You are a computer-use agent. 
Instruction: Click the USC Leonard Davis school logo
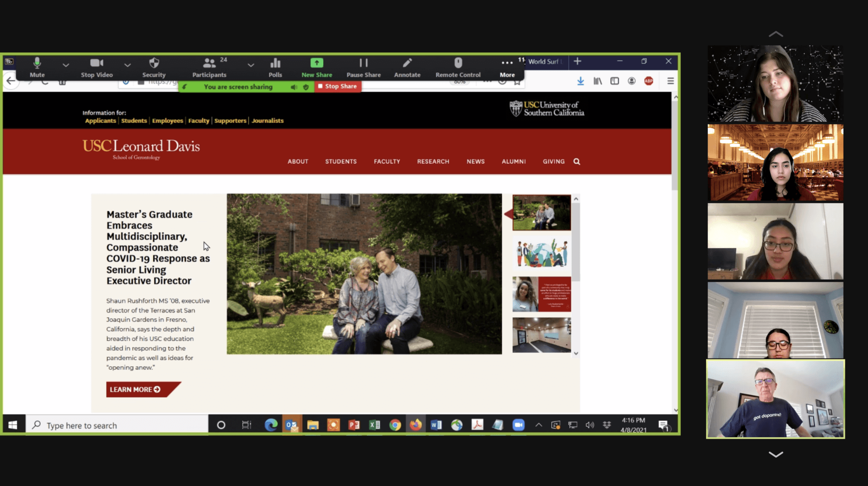click(x=141, y=149)
